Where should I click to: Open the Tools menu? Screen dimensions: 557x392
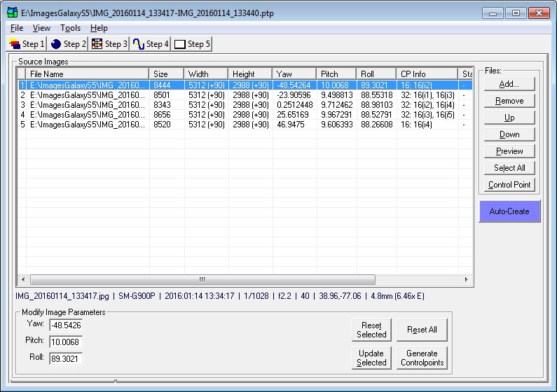coord(70,28)
